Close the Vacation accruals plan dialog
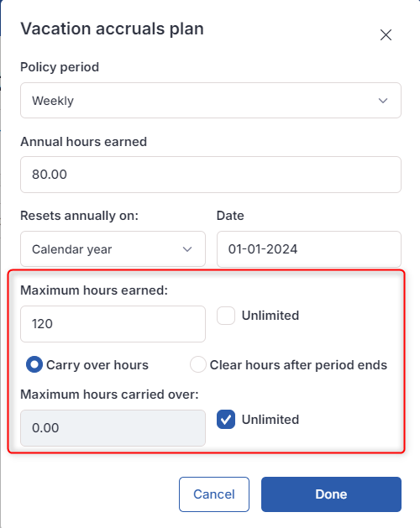The image size is (420, 528). [386, 34]
